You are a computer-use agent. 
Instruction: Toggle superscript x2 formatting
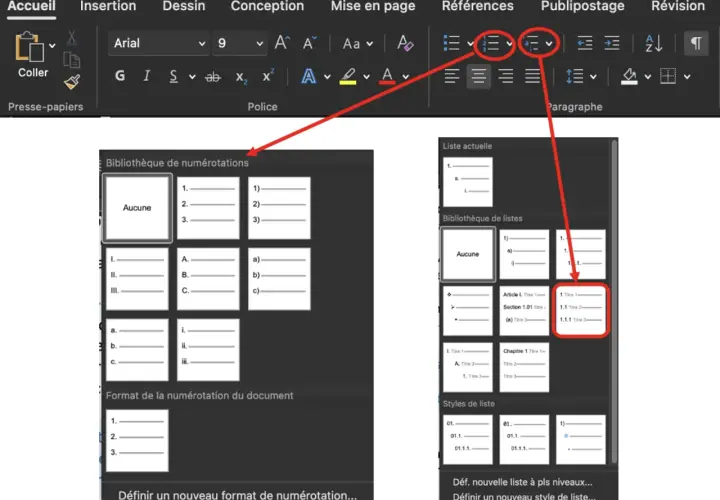268,76
